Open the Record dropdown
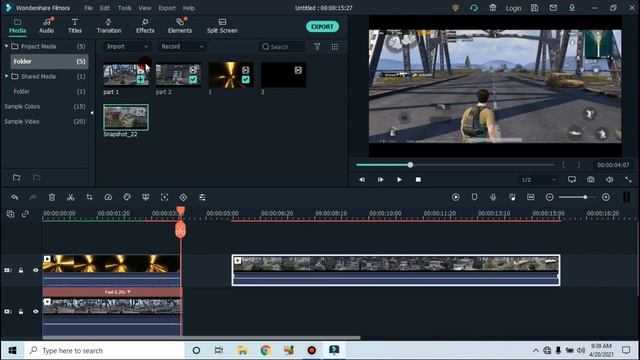This screenshot has height=360, width=640. click(x=182, y=47)
